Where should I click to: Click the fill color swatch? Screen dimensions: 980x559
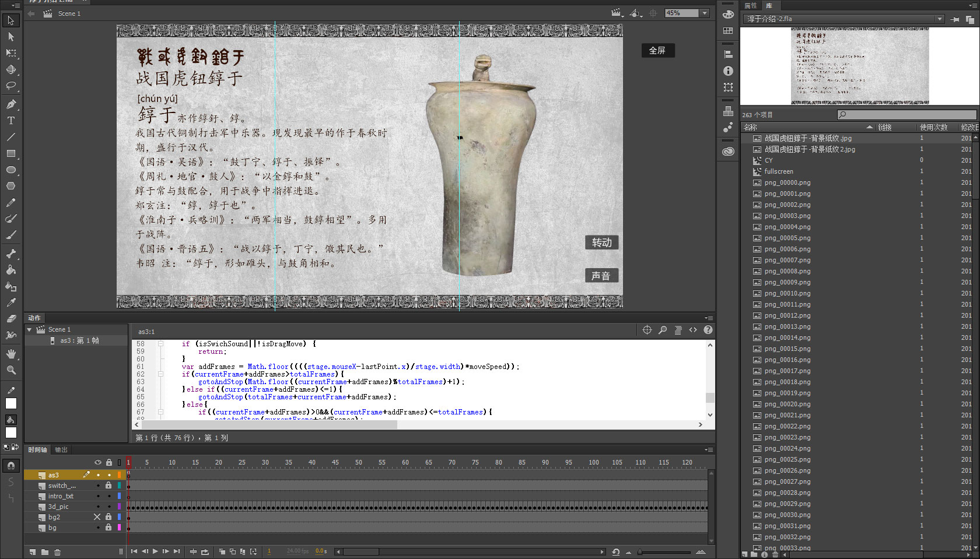[x=10, y=433]
